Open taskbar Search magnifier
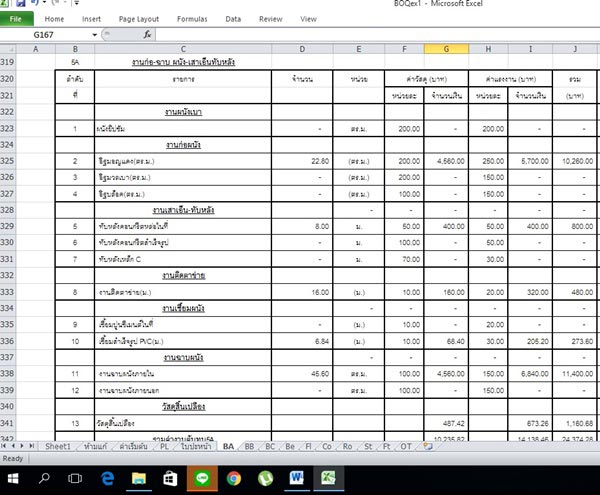The height and width of the screenshot is (495, 600). point(44,479)
